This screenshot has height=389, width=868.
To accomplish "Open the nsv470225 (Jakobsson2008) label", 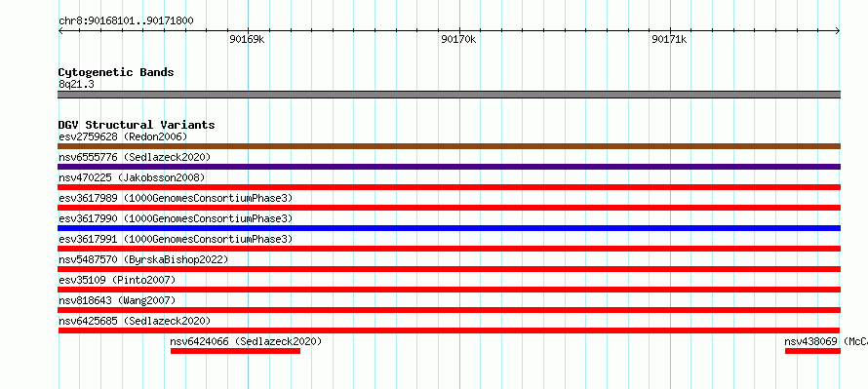I will pos(132,177).
